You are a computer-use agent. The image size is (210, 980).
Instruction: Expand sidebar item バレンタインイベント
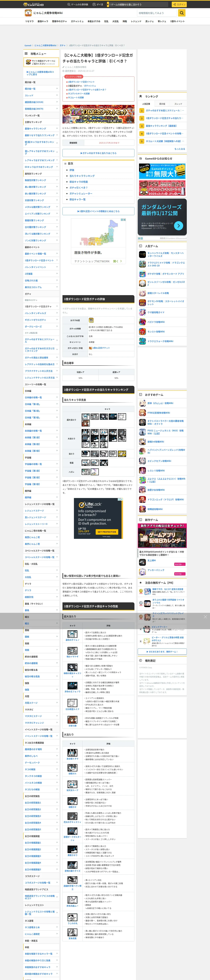point(41,267)
